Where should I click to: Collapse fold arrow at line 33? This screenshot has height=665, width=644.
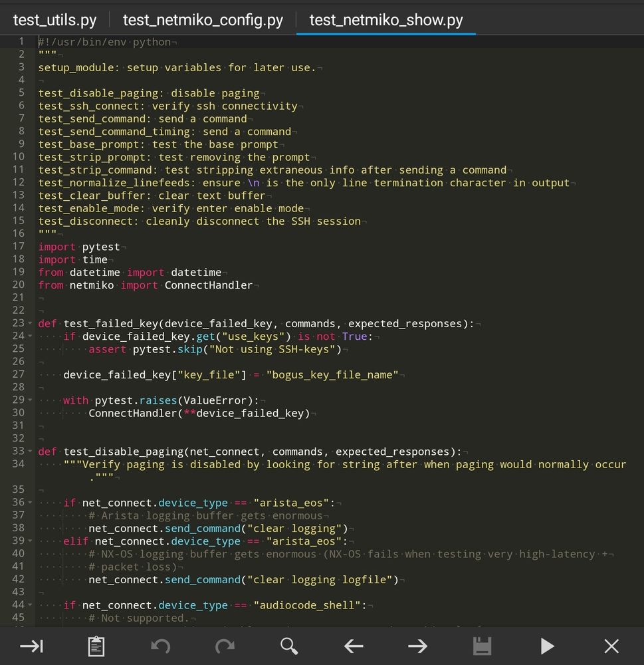click(30, 452)
